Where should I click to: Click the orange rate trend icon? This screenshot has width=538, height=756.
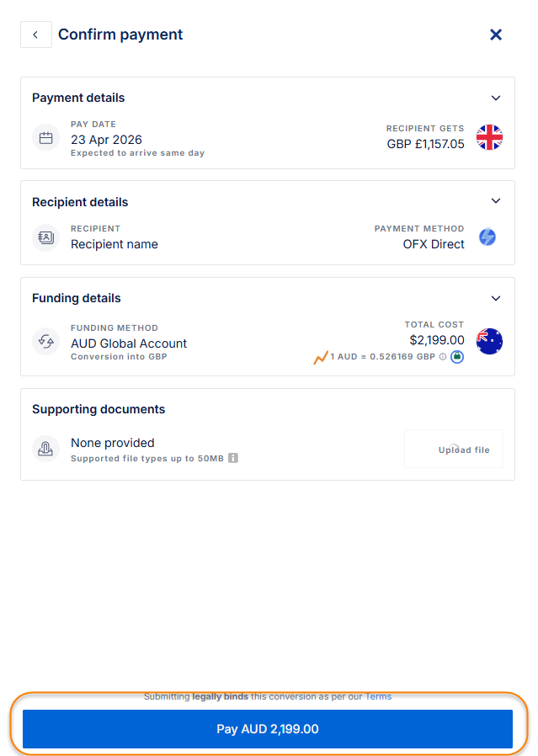click(x=321, y=357)
